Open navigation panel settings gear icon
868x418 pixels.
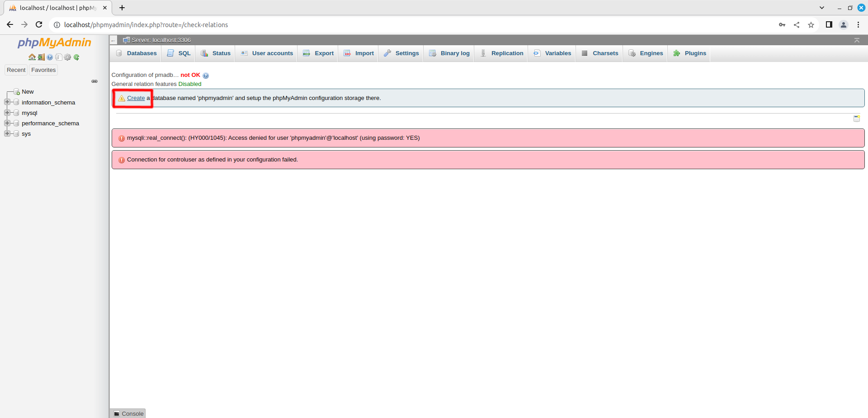pyautogui.click(x=68, y=57)
